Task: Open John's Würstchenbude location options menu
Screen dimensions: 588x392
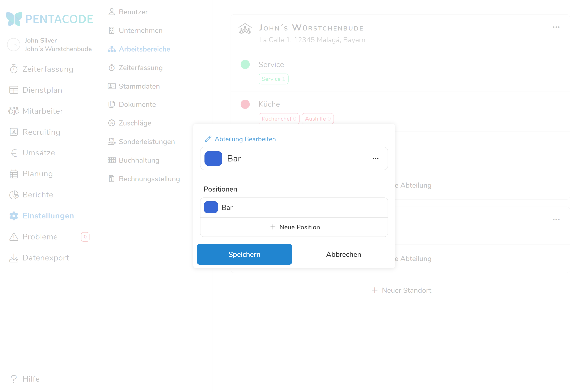Action: [556, 27]
